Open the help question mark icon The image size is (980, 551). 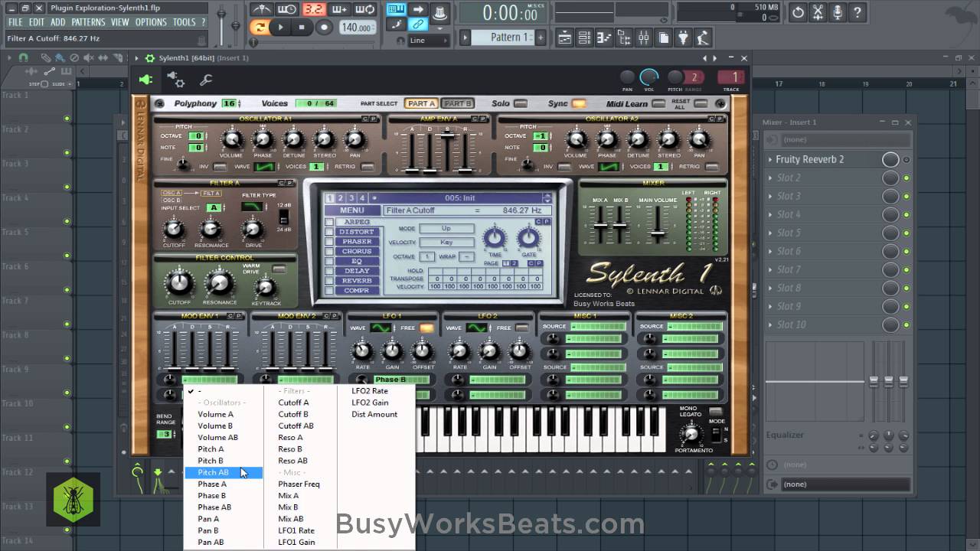tap(858, 12)
